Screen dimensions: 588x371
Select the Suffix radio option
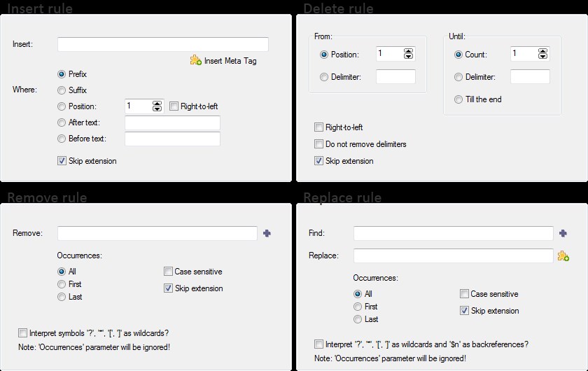62,90
